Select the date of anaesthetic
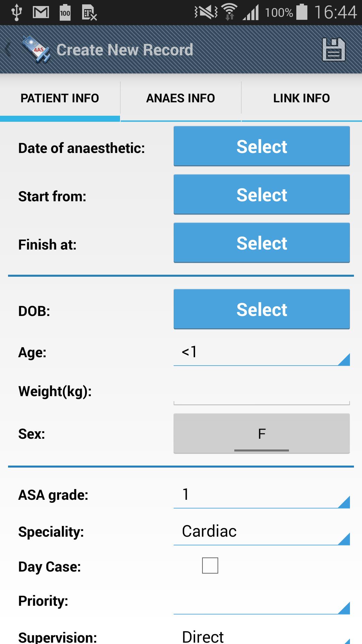The height and width of the screenshot is (644, 362). coord(261,146)
